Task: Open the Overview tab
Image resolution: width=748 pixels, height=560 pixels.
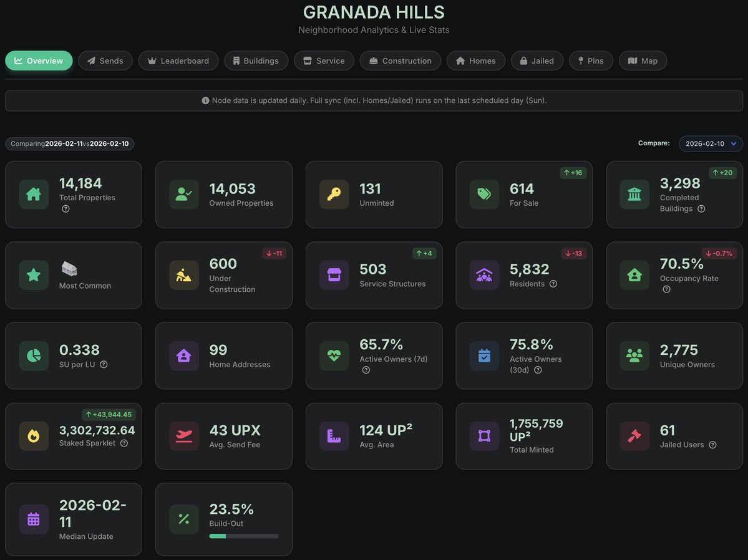Action: pyautogui.click(x=39, y=60)
